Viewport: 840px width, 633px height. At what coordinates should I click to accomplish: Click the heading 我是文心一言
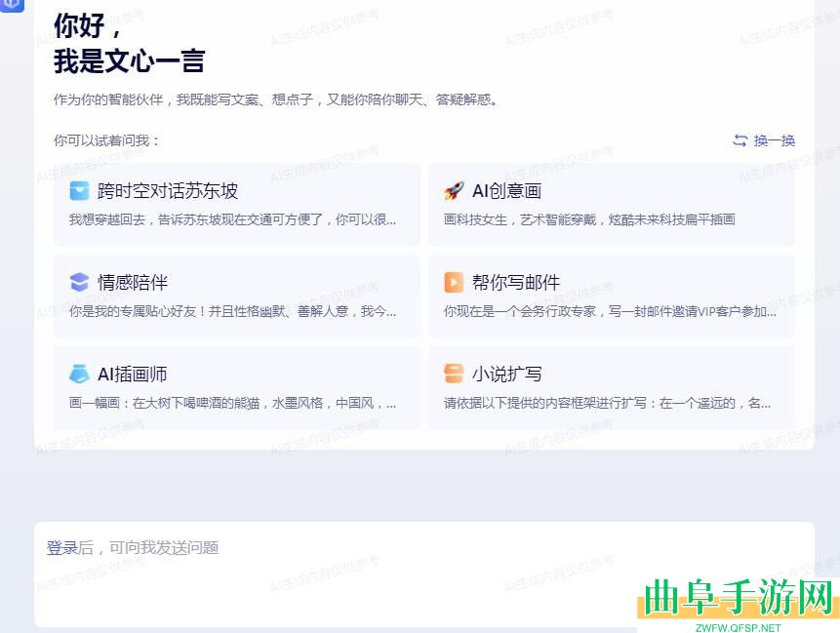coord(129,60)
